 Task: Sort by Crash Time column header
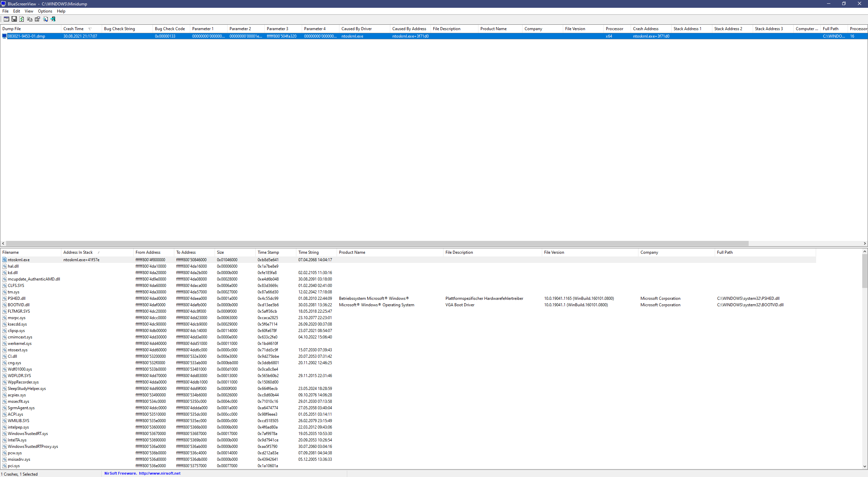[74, 29]
